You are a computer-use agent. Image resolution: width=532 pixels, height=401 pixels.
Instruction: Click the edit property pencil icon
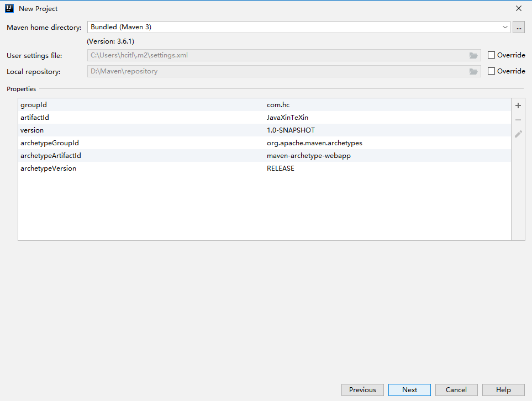coord(518,134)
